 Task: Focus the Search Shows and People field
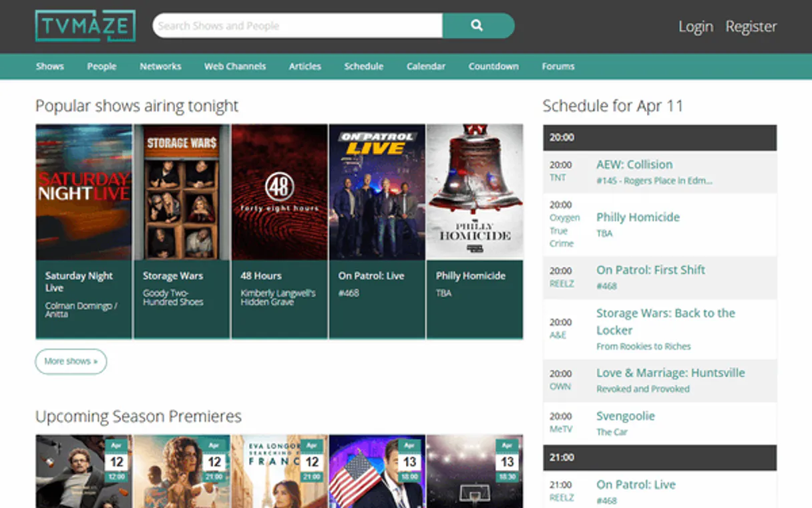pyautogui.click(x=297, y=26)
